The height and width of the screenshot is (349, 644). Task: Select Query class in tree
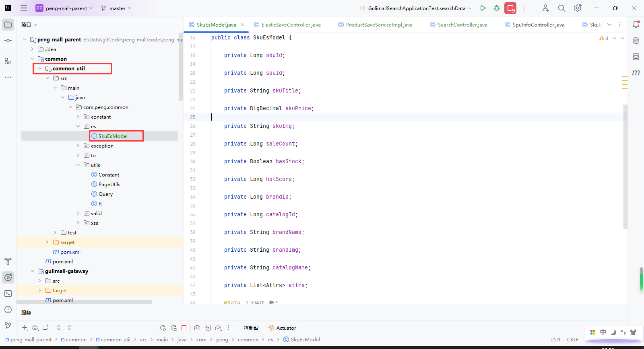(102, 194)
